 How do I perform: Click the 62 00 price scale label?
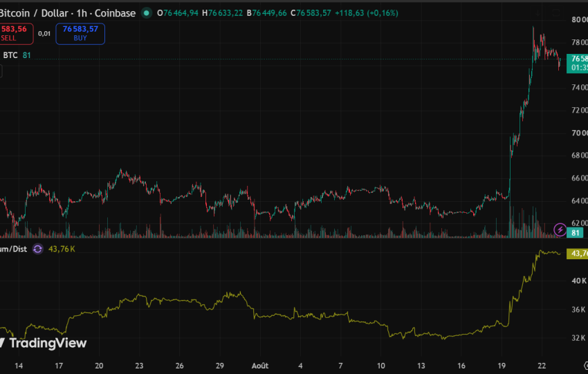coord(580,223)
